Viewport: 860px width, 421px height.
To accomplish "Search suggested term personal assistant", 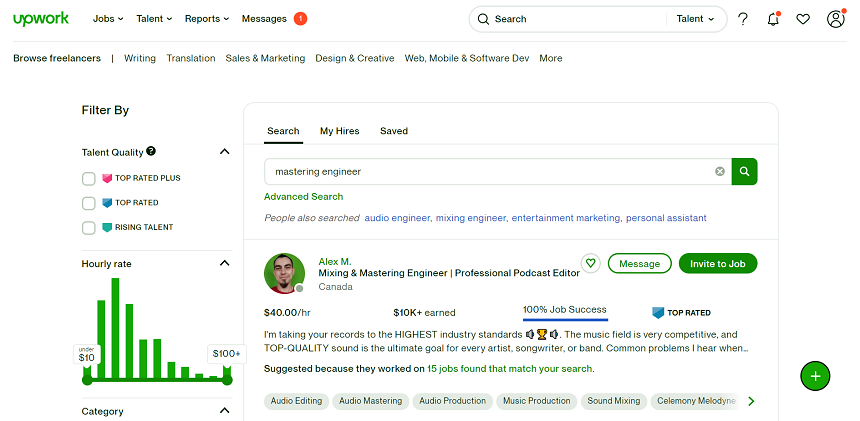I will [666, 218].
